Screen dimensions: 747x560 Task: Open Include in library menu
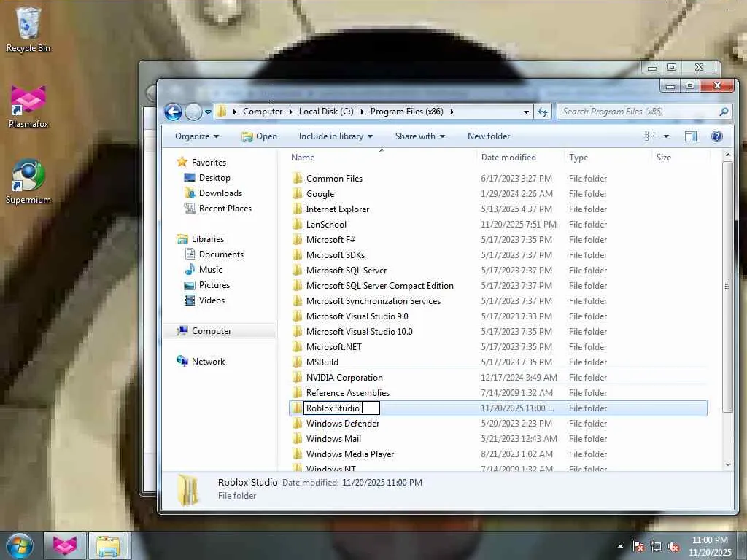pos(336,136)
